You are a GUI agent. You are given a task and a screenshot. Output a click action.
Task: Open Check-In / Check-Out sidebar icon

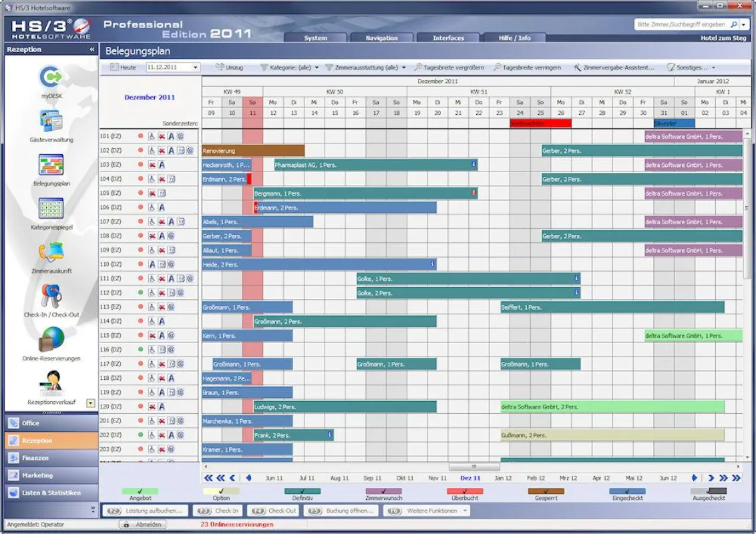click(x=51, y=296)
